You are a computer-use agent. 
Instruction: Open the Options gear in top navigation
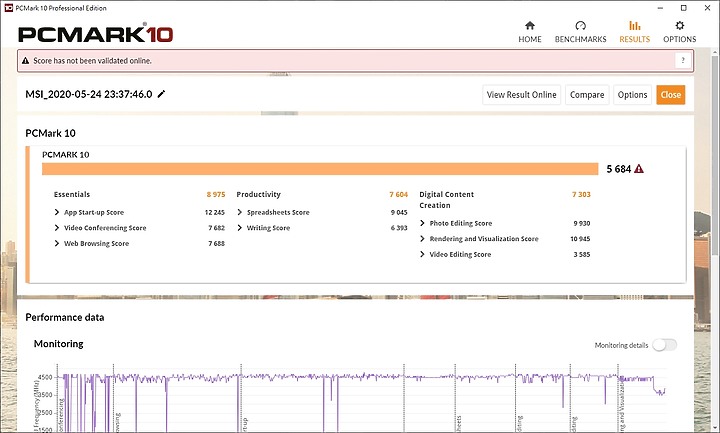[680, 32]
